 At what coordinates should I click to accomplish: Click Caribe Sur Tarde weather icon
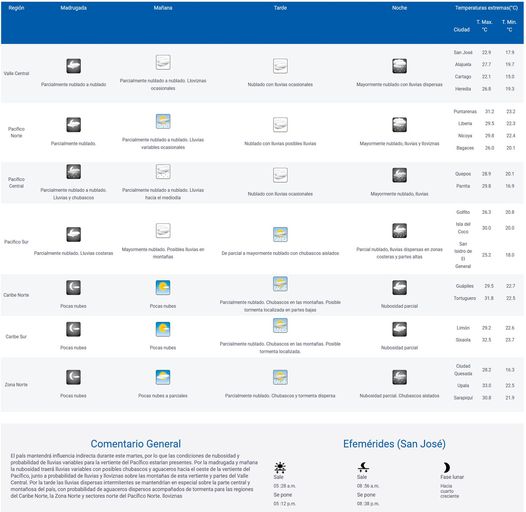[x=280, y=325]
